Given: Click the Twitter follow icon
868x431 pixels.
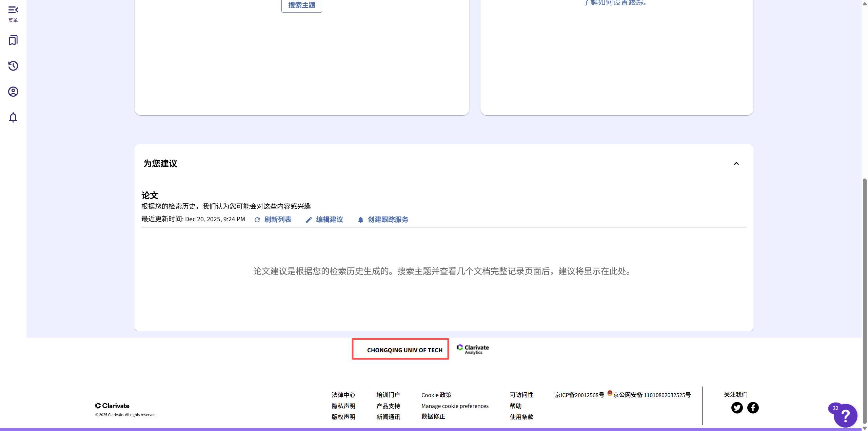Looking at the screenshot, I should pos(737,408).
